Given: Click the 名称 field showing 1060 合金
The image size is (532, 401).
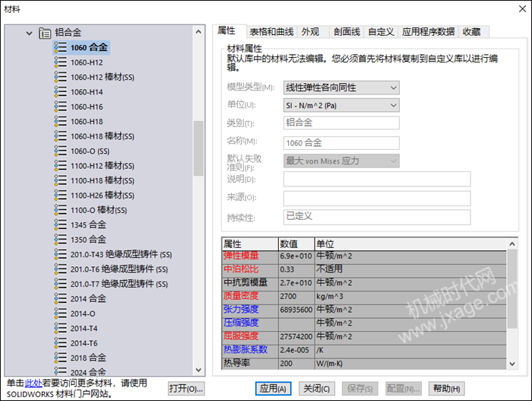Looking at the screenshot, I should [x=341, y=143].
